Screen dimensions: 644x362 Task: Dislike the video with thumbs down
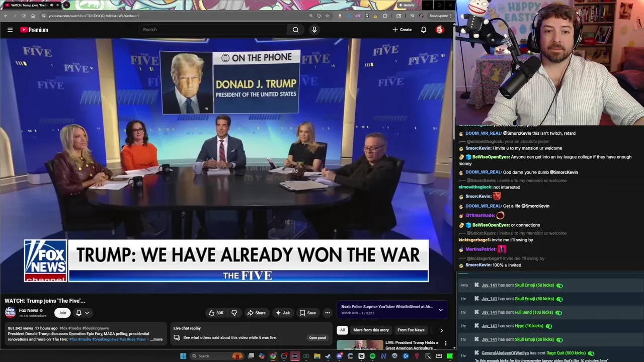(x=234, y=313)
